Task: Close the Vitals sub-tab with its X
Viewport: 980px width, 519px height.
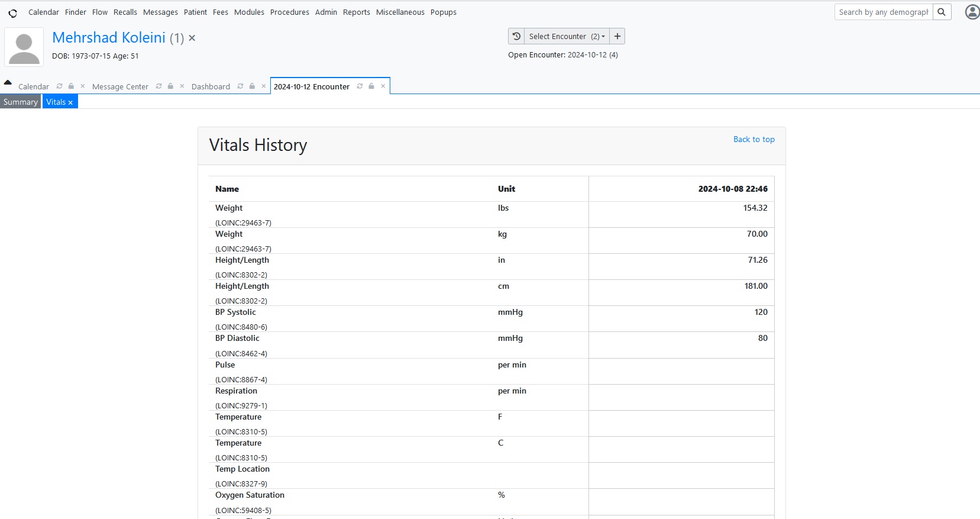Action: [x=70, y=103]
